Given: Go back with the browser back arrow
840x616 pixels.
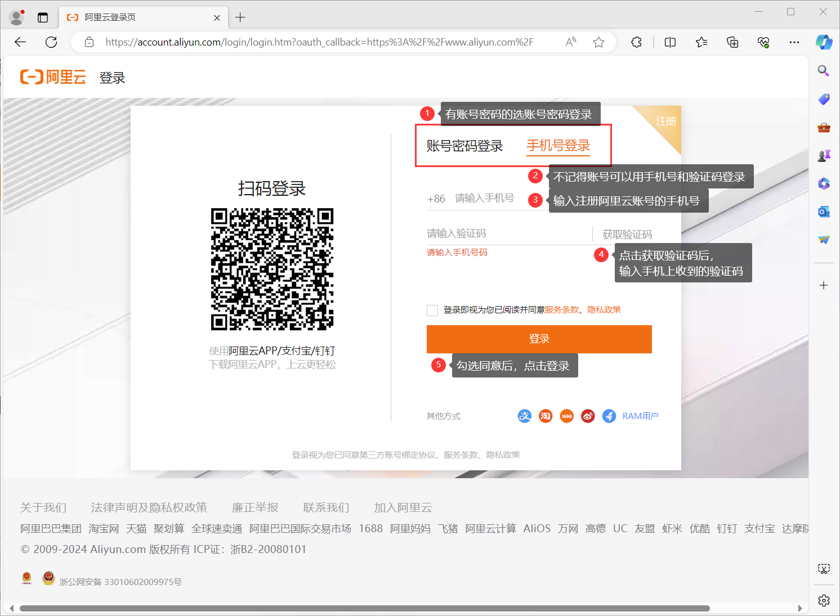Looking at the screenshot, I should click(20, 42).
